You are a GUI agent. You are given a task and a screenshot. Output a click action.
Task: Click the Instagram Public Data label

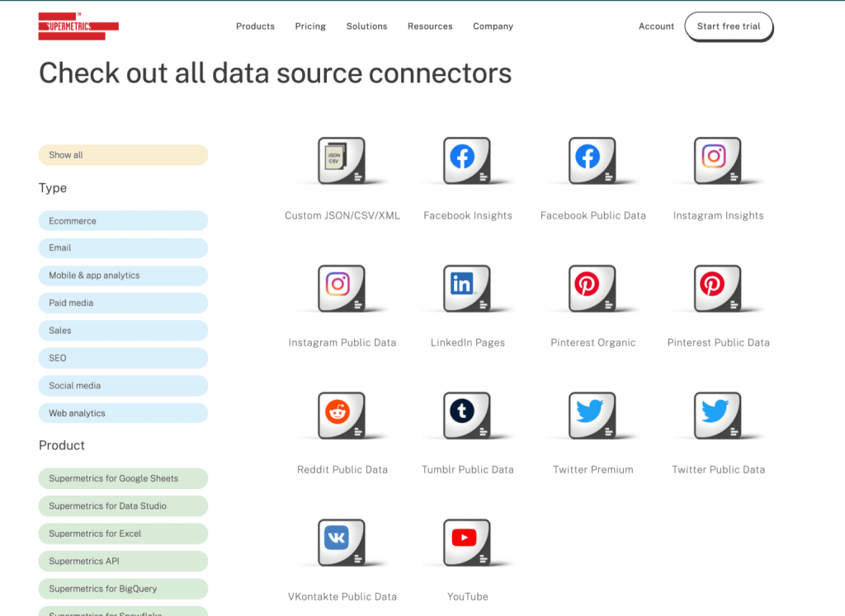tap(342, 342)
